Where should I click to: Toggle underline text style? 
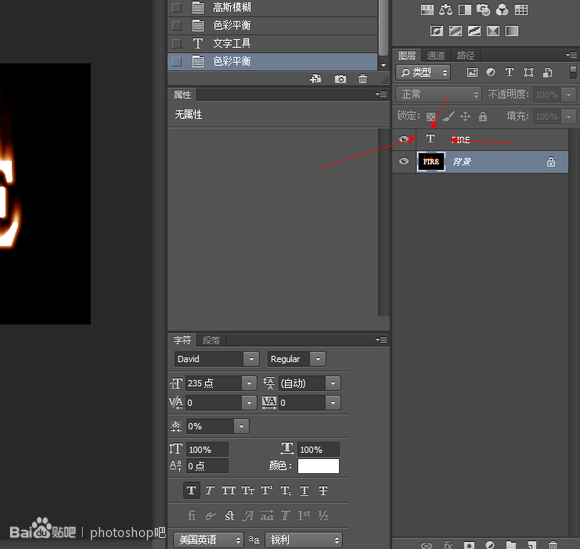pyautogui.click(x=304, y=491)
